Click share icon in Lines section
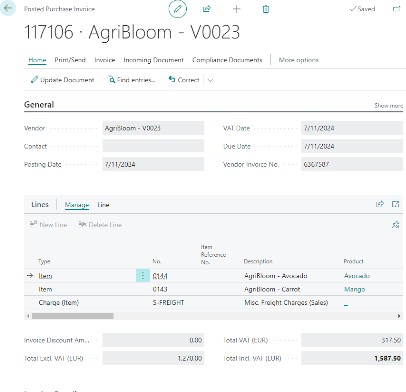 380,204
